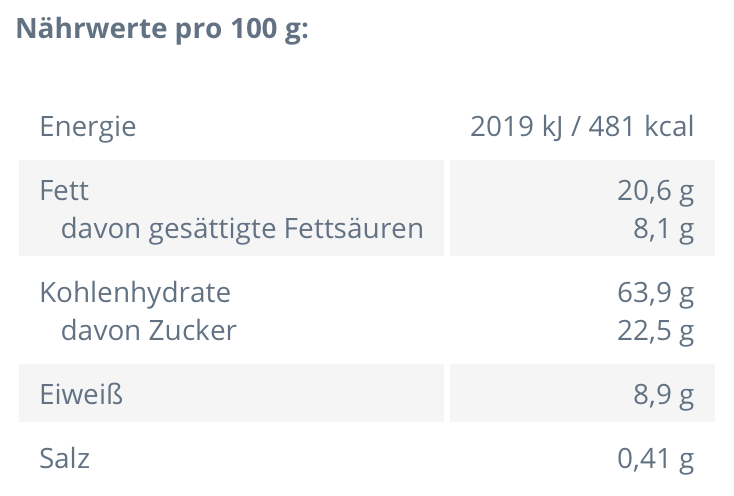Click the Energie row label
This screenshot has width=734, height=496.
[x=87, y=127]
